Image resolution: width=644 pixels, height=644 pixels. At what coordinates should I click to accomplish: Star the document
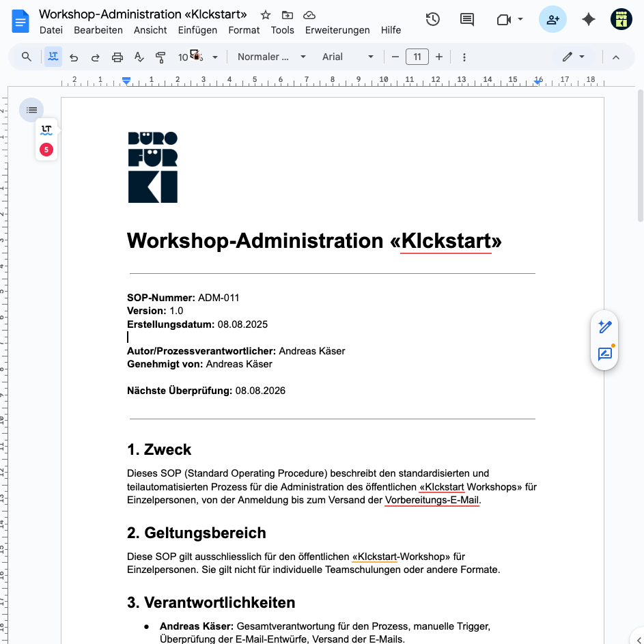pos(266,15)
